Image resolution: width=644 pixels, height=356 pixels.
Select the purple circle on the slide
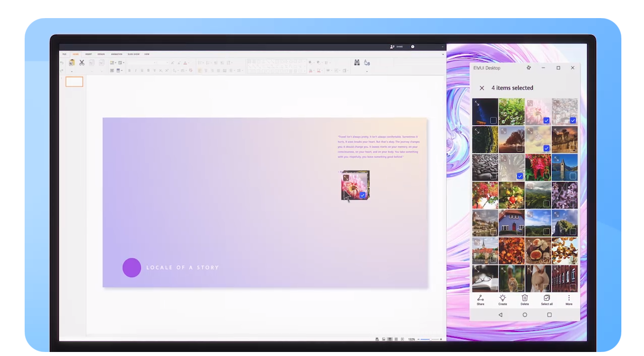tap(132, 268)
